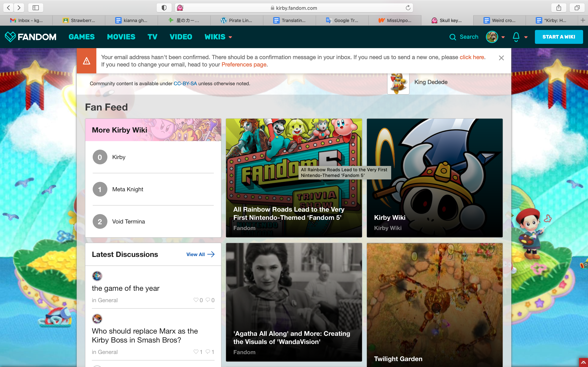Image resolution: width=588 pixels, height=367 pixels.
Task: Dismiss the email confirmation banner
Action: point(501,58)
